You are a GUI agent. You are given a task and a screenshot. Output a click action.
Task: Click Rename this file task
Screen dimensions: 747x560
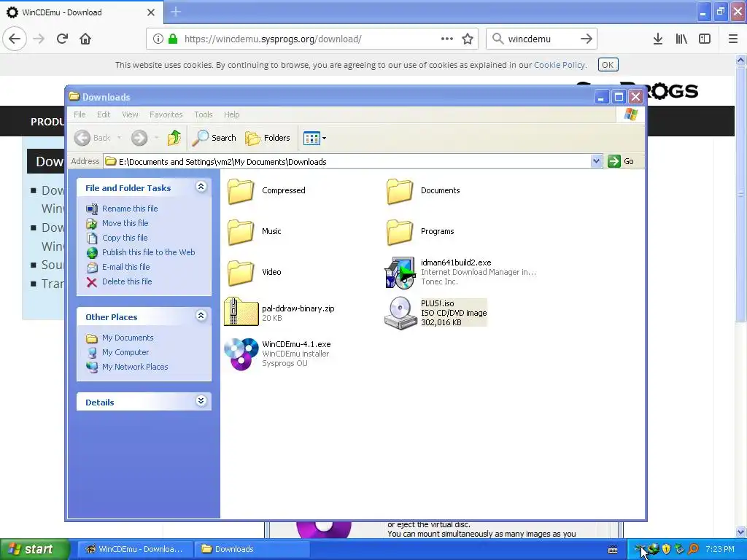click(x=130, y=209)
